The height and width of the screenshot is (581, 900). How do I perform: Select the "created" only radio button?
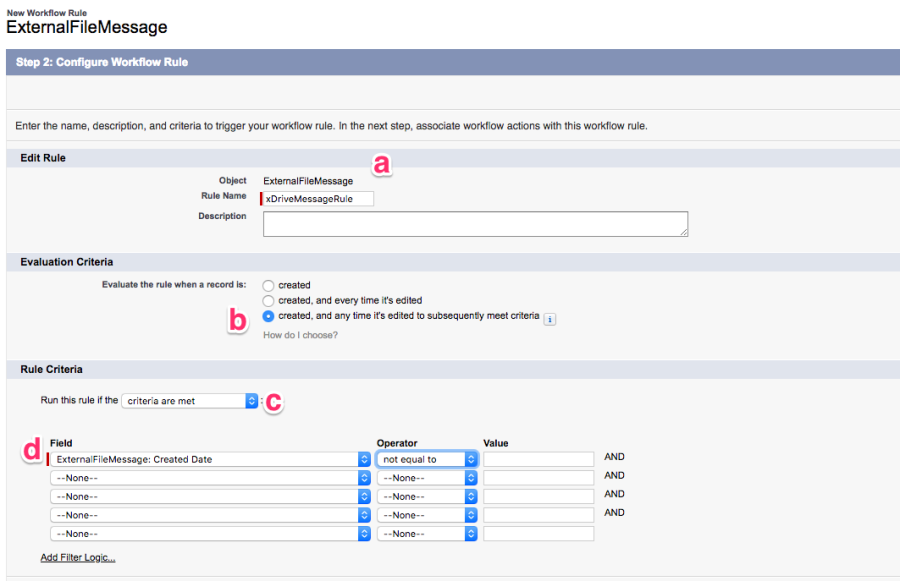[268, 285]
